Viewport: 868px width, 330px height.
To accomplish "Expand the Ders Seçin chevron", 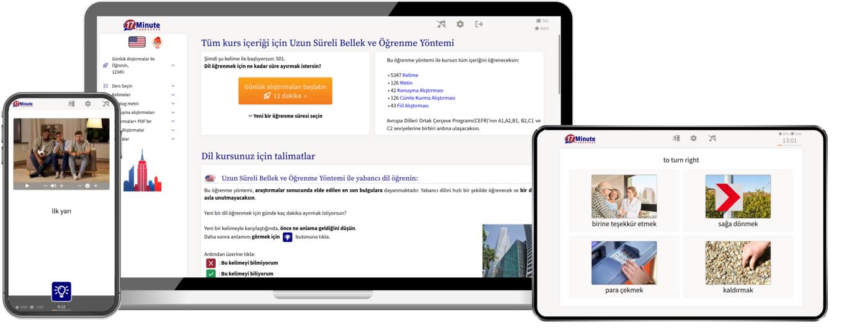I will click(x=173, y=86).
